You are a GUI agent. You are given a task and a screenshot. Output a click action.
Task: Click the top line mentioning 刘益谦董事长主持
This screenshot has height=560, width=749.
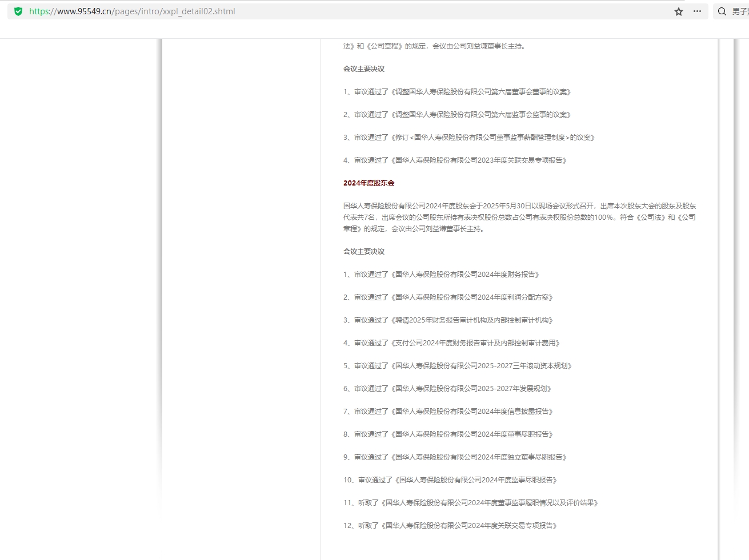pos(434,46)
